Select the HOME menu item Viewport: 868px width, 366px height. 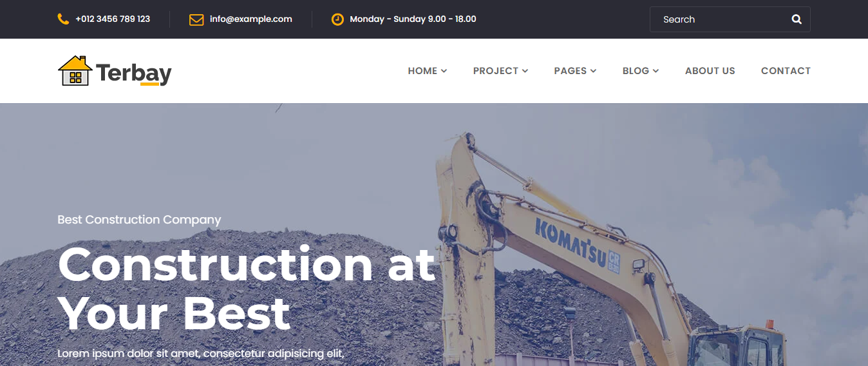(422, 71)
